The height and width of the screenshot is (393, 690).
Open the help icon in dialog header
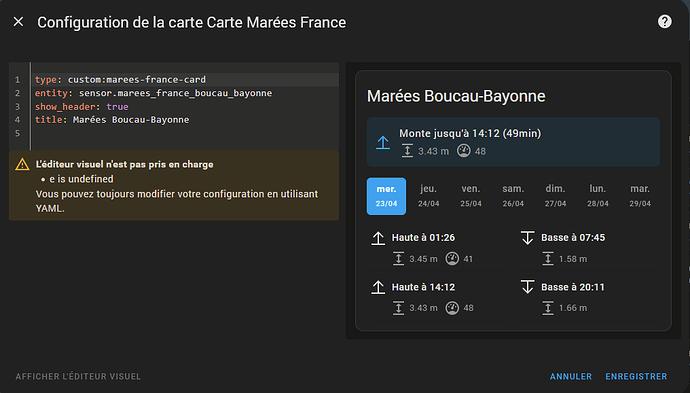click(664, 22)
